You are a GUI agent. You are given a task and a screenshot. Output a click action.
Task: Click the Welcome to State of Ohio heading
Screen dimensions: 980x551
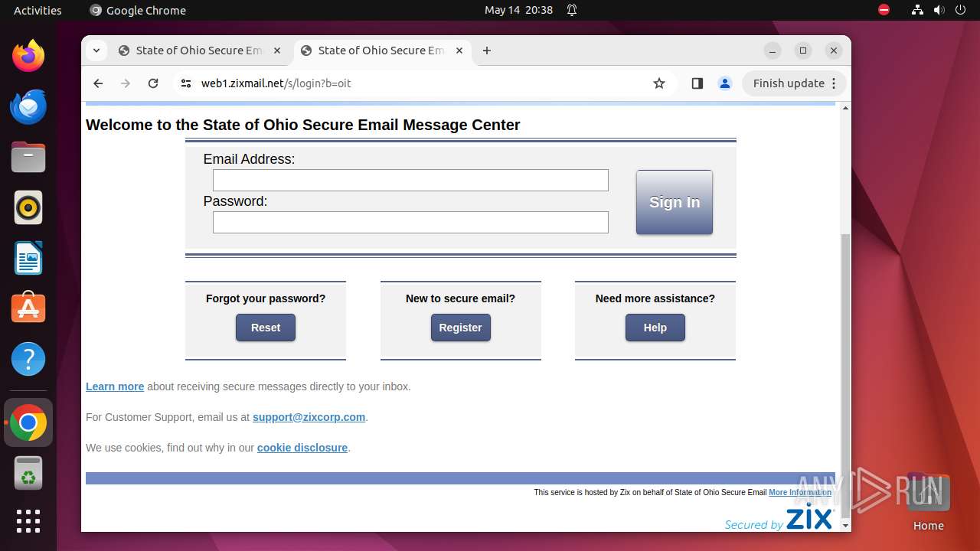[x=303, y=125]
